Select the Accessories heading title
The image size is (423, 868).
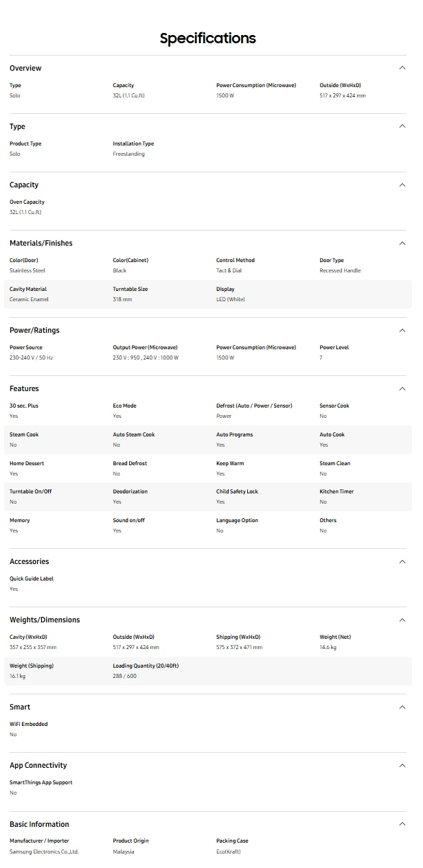pos(30,561)
